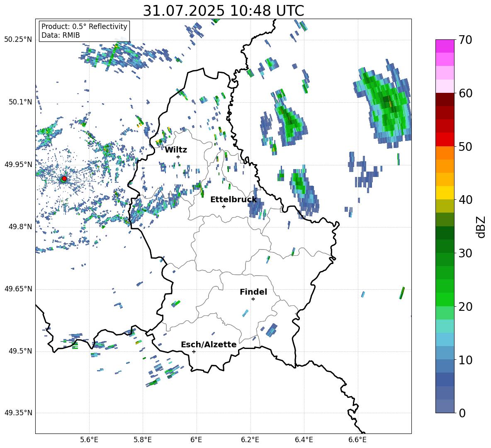The height and width of the screenshot is (448, 491).
Task: Click the 5.8°E longitude label
Action: (143, 440)
